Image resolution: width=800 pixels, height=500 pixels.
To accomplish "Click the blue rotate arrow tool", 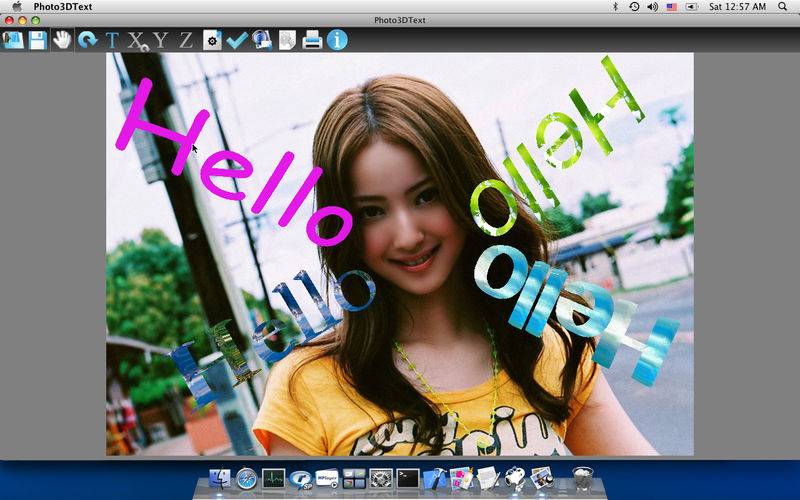I will tap(87, 40).
